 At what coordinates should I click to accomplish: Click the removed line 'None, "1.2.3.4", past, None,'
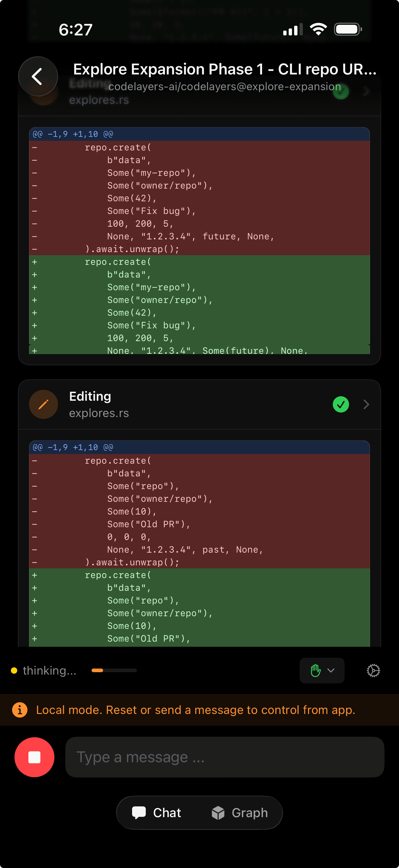[199, 550]
